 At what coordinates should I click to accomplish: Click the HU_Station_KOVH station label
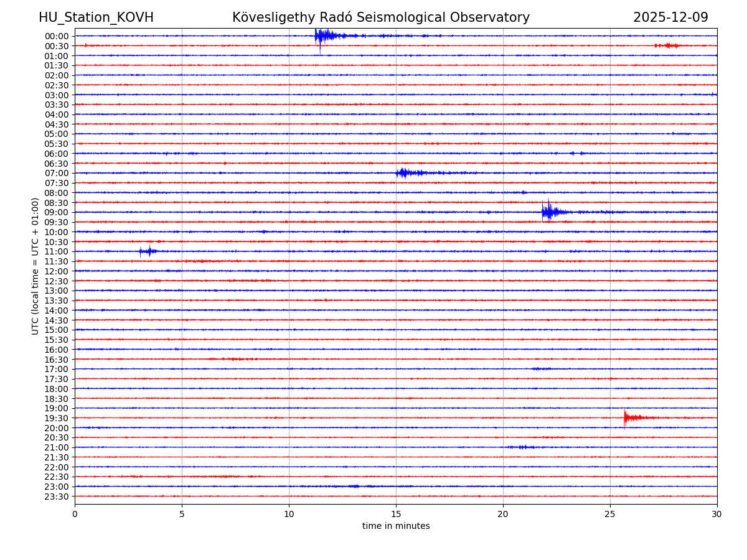96,18
